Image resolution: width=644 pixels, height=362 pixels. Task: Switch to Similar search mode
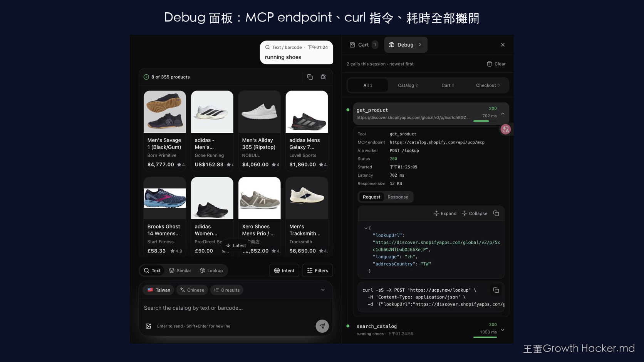point(180,270)
